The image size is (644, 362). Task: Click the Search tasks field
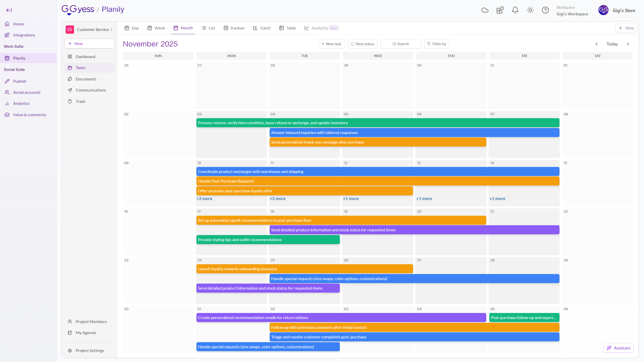[x=401, y=44]
